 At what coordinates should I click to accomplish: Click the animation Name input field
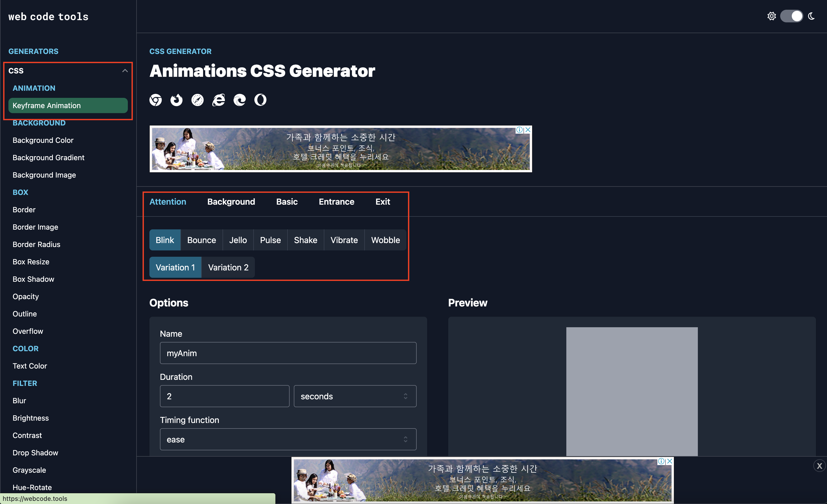tap(288, 353)
